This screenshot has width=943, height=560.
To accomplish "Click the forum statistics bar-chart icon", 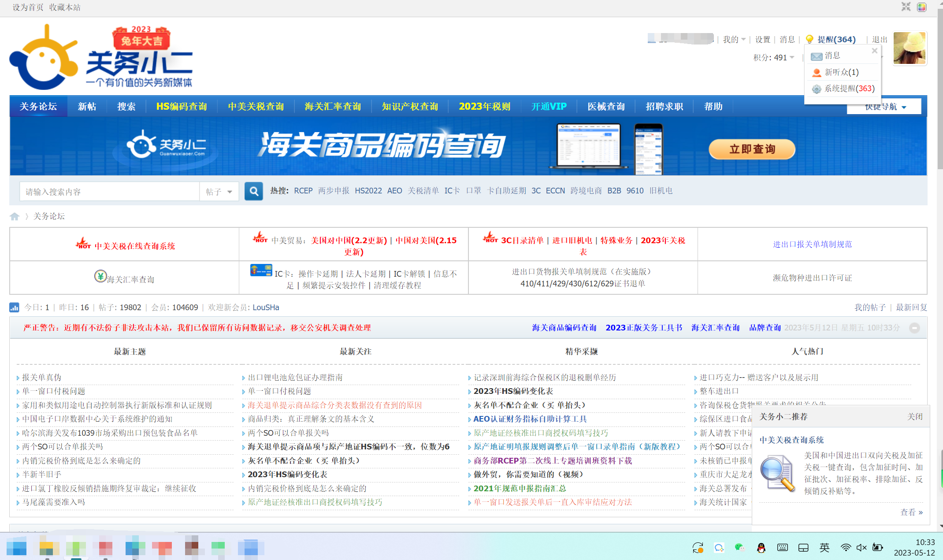I will 14,308.
